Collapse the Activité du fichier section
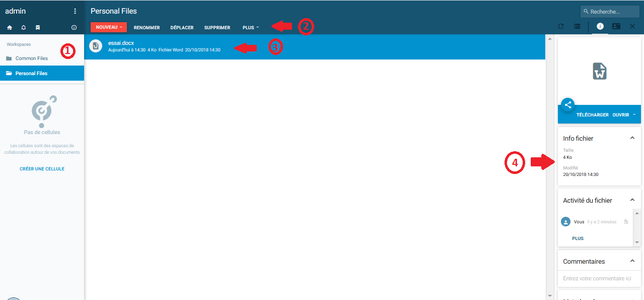Image resolution: width=644 pixels, height=300 pixels. pos(632,200)
